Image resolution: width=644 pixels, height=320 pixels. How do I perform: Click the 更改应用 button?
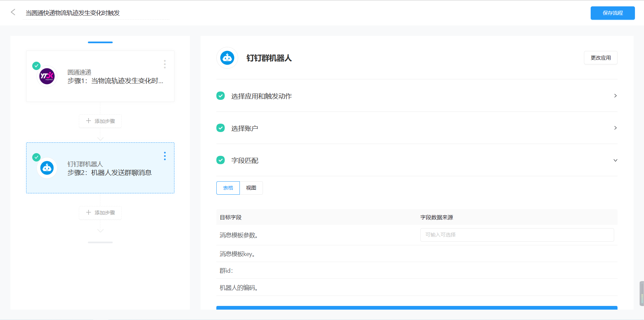click(x=600, y=58)
